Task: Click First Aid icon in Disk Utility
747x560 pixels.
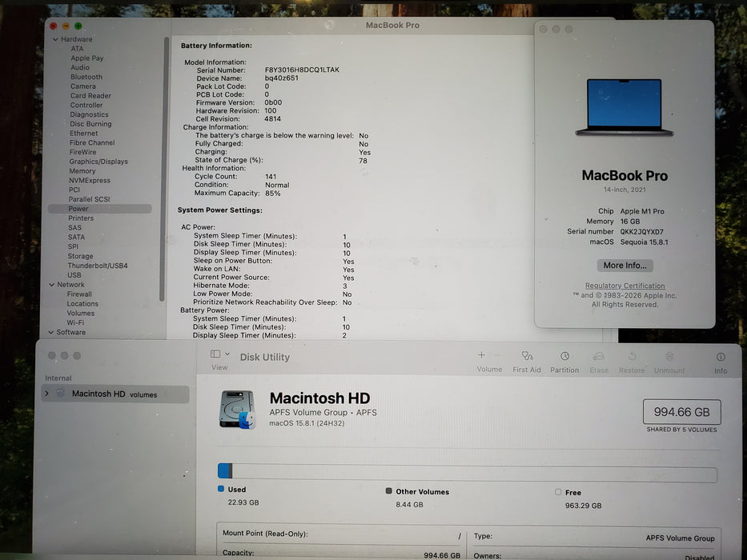Action: 527,356
